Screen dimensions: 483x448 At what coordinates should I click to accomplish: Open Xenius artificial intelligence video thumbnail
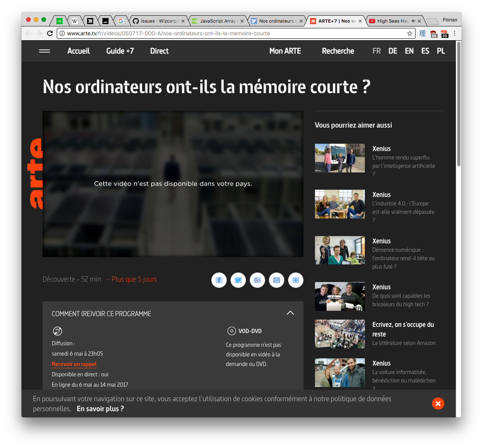pyautogui.click(x=340, y=158)
